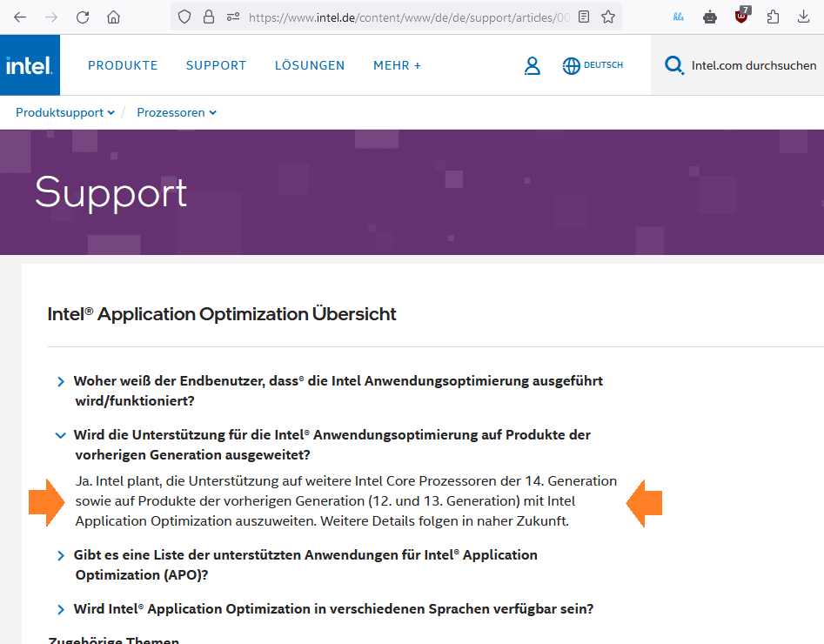The width and height of the screenshot is (824, 644).
Task: Click the Intel logo
Action: coord(30,65)
